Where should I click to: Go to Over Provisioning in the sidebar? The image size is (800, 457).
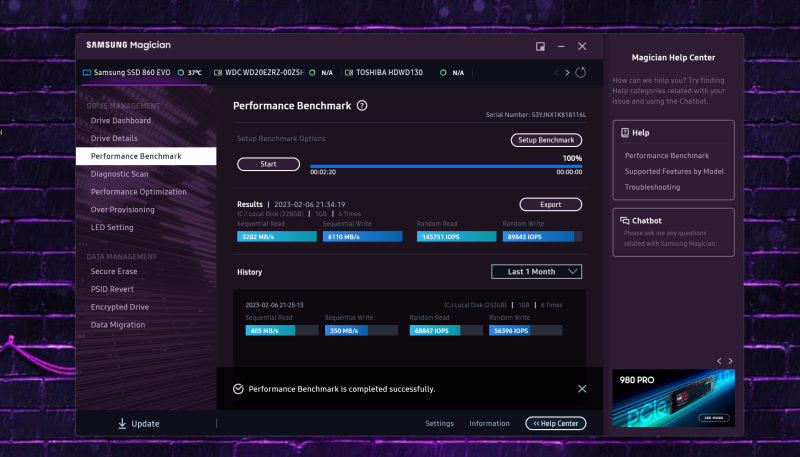click(x=122, y=210)
